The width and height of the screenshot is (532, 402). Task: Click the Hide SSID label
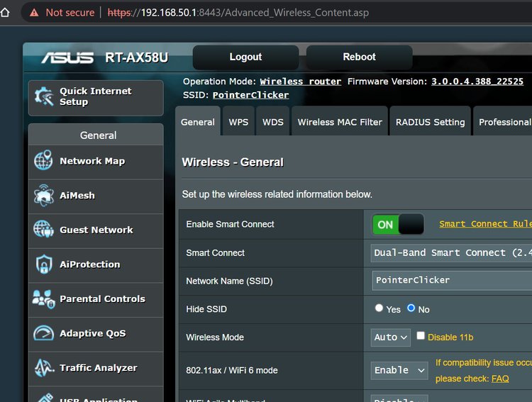pos(206,309)
